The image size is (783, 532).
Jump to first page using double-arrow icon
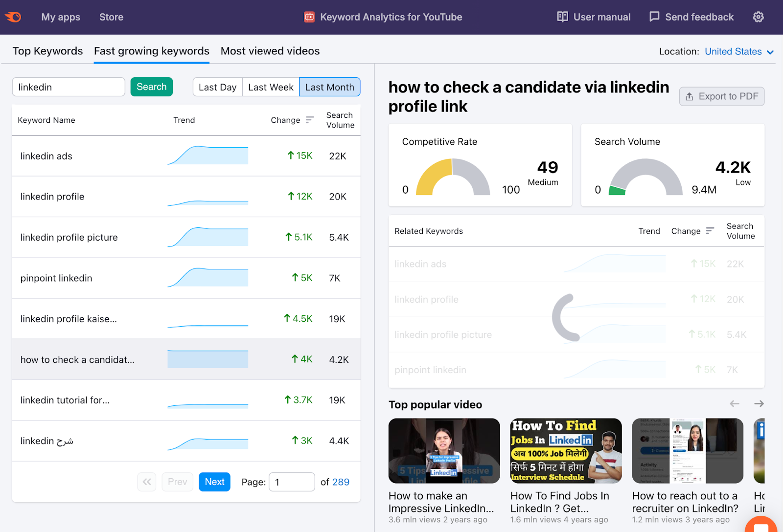click(x=146, y=482)
